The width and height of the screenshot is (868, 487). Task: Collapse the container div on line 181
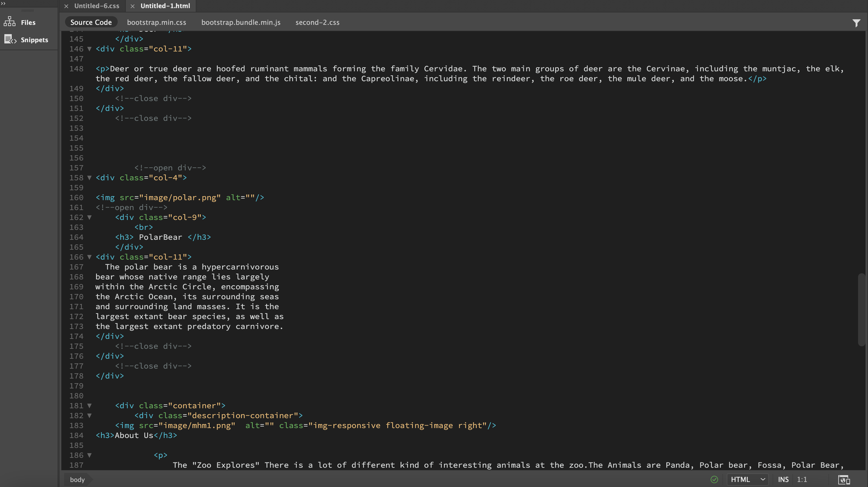pos(89,405)
